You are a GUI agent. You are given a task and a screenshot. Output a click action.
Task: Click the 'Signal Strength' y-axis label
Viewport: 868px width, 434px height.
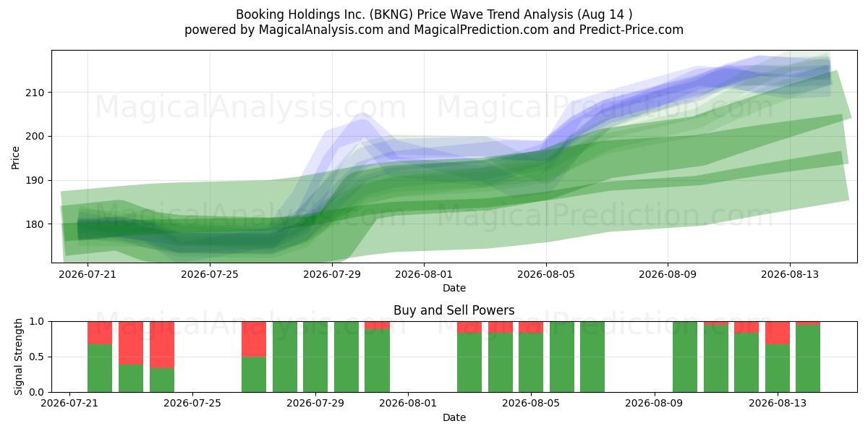(x=20, y=357)
